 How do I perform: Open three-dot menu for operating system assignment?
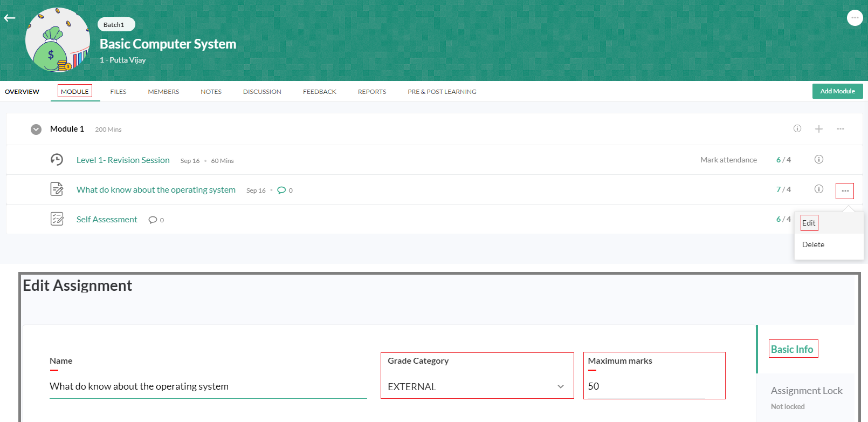[845, 191]
